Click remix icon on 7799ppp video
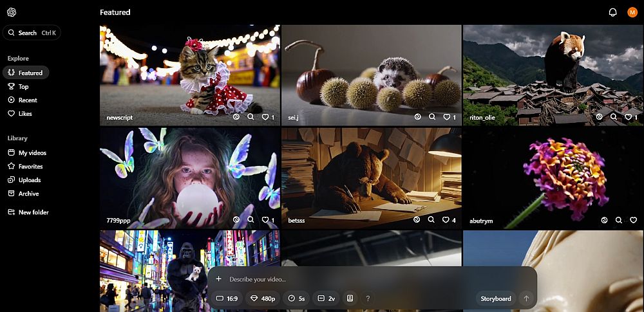The height and width of the screenshot is (312, 644). point(236,220)
